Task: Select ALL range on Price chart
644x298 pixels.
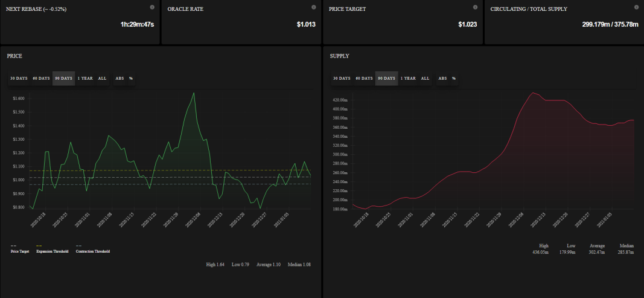Action: click(102, 78)
